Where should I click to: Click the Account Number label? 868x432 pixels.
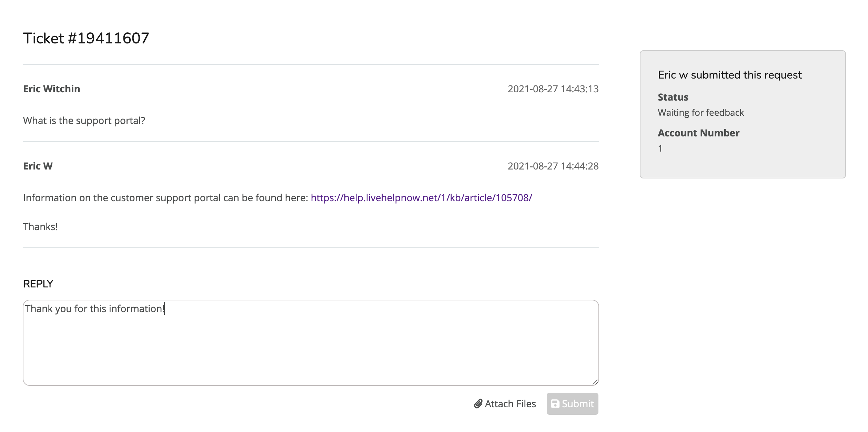click(x=698, y=133)
